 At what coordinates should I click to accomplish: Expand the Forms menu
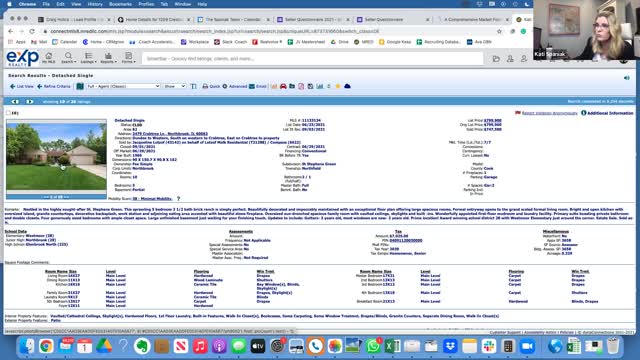click(128, 58)
